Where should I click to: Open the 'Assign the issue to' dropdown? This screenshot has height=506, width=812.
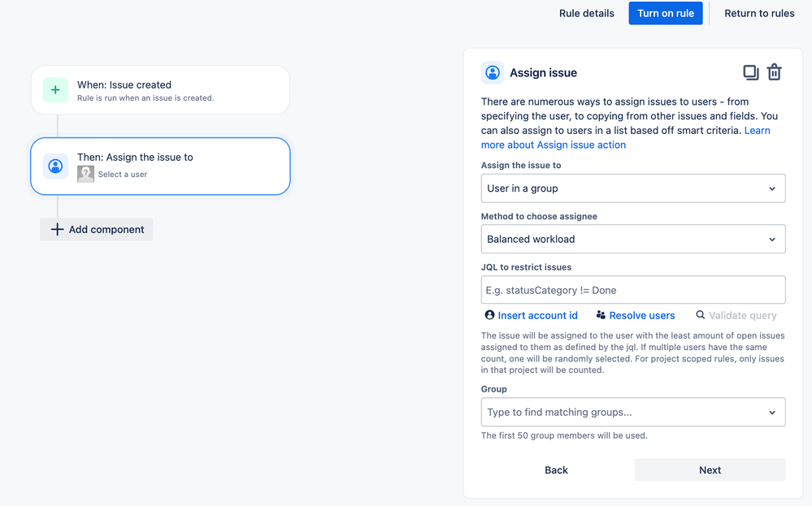pyautogui.click(x=633, y=188)
